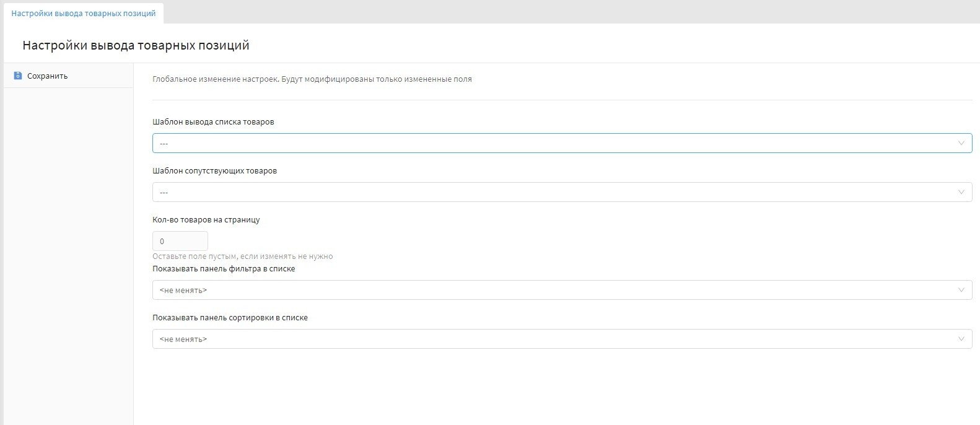Click chevron arrow of 'Шаблон вывода списка товаров'
This screenshot has height=425, width=980.
pos(961,143)
